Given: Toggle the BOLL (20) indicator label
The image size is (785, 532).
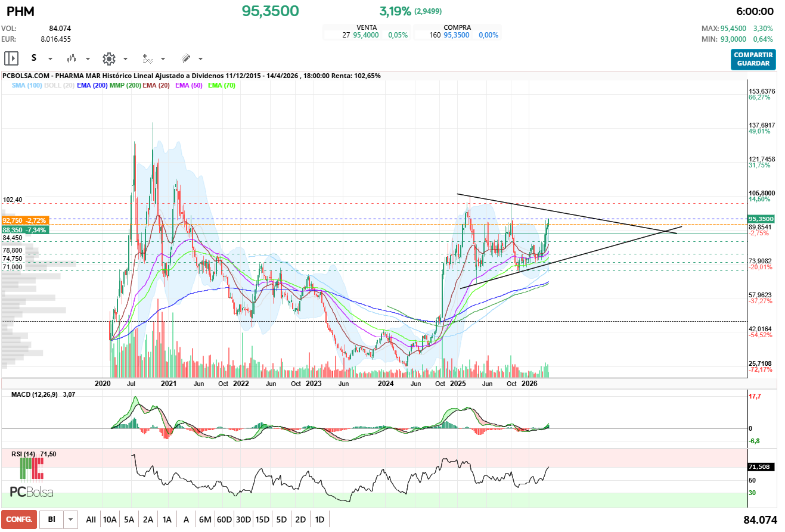Looking at the screenshot, I should point(59,86).
